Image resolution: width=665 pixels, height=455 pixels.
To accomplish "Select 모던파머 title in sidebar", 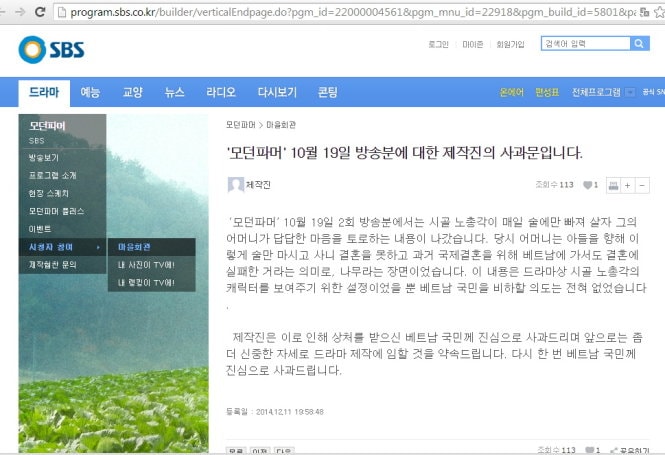I will (x=47, y=126).
